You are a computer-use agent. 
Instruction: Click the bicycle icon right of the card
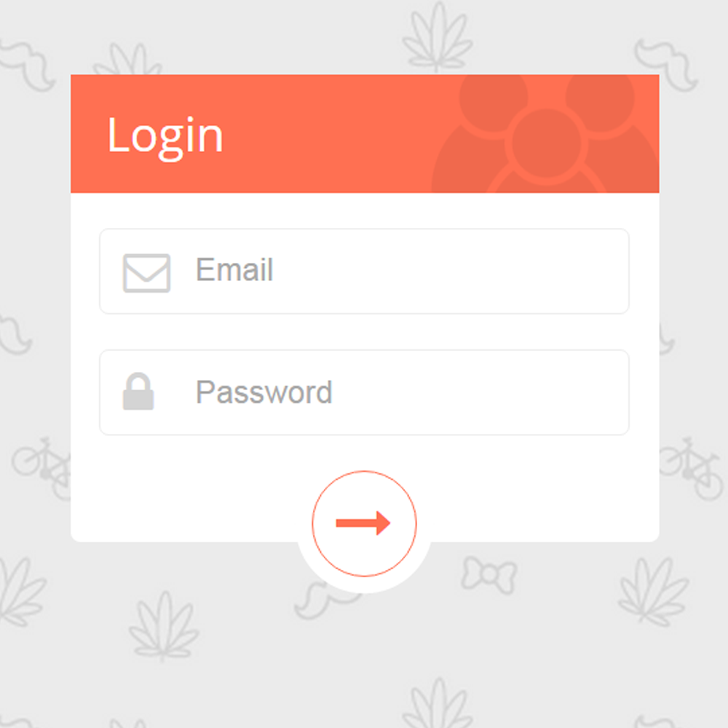click(x=691, y=467)
